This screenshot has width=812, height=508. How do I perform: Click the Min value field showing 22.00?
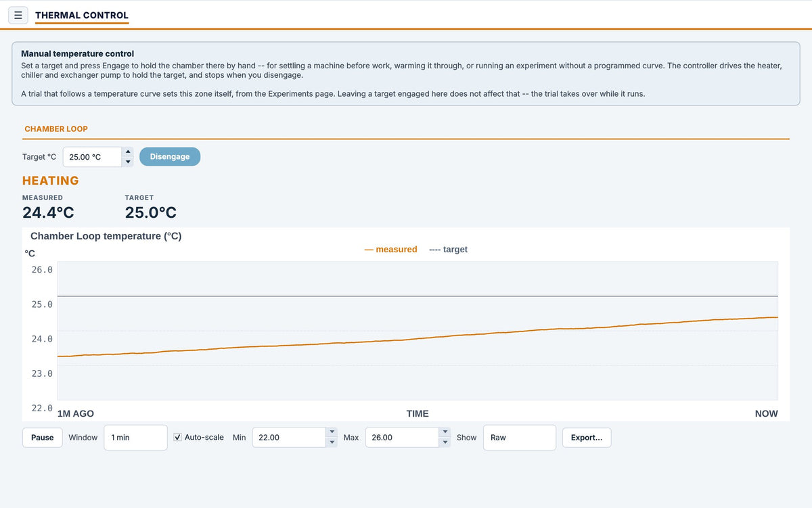point(289,438)
